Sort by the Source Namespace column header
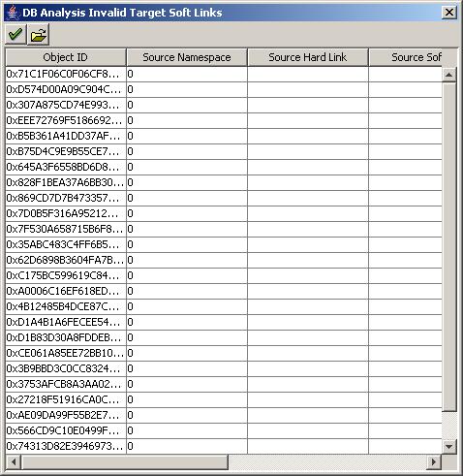Viewport: 463px width, 476px height. pyautogui.click(x=187, y=57)
